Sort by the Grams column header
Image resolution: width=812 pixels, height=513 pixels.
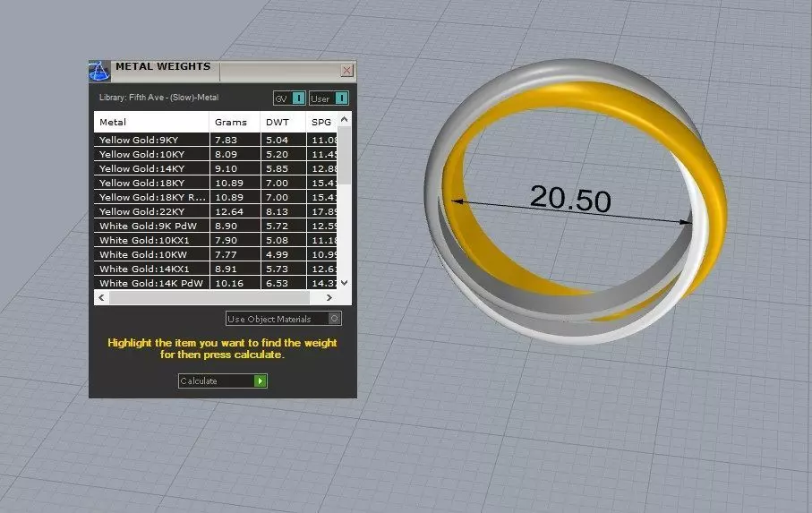click(235, 122)
